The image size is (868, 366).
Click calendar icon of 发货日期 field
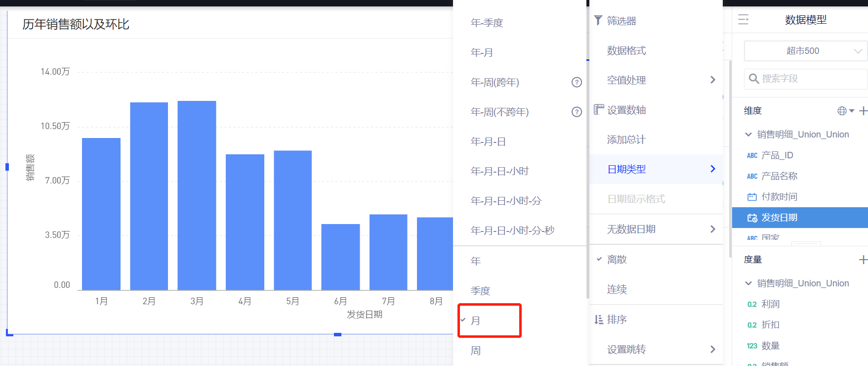click(752, 218)
